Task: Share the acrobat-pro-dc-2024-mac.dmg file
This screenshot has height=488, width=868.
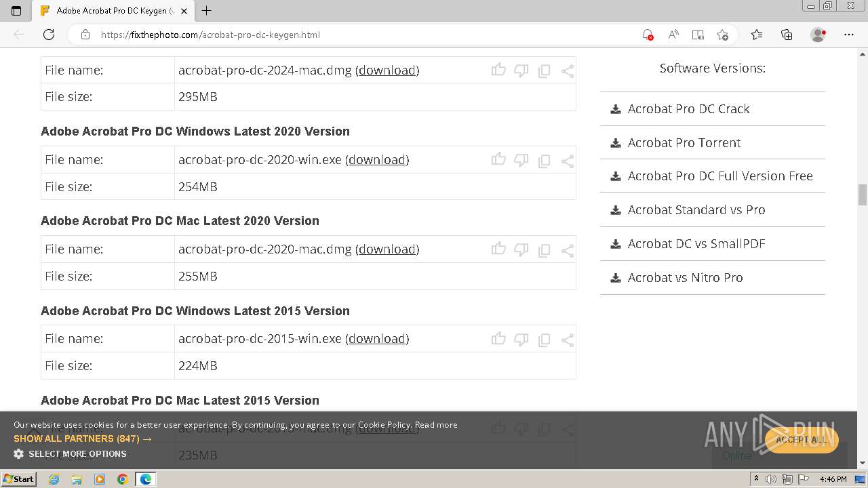Action: [x=568, y=70]
